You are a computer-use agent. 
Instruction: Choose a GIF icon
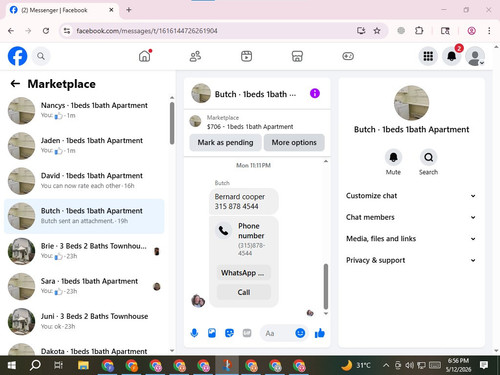tap(247, 333)
